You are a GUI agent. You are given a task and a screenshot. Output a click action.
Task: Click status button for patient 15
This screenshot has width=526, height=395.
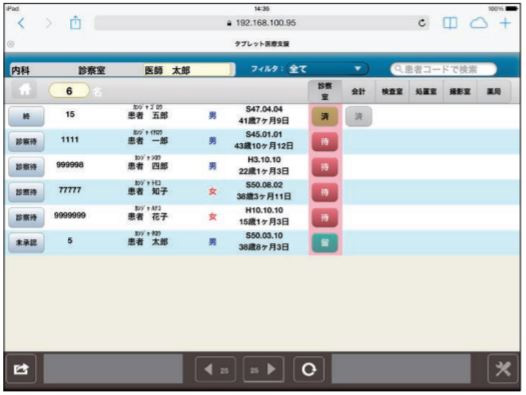pyautogui.click(x=26, y=116)
